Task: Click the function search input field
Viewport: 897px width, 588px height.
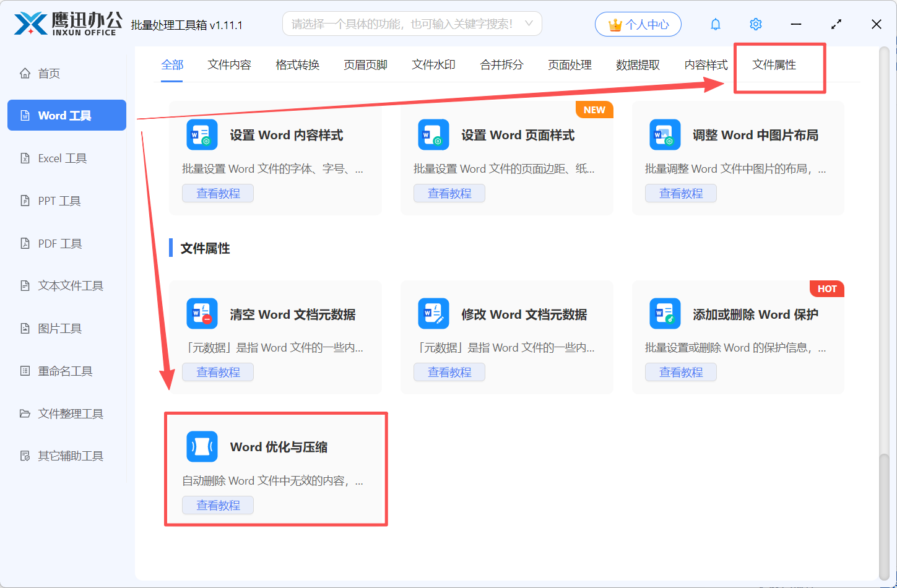Action: (412, 24)
